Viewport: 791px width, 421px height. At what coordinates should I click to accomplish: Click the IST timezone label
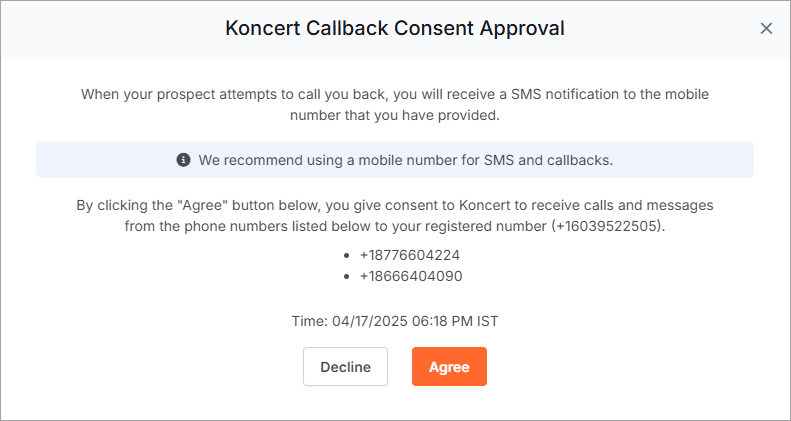tap(488, 321)
